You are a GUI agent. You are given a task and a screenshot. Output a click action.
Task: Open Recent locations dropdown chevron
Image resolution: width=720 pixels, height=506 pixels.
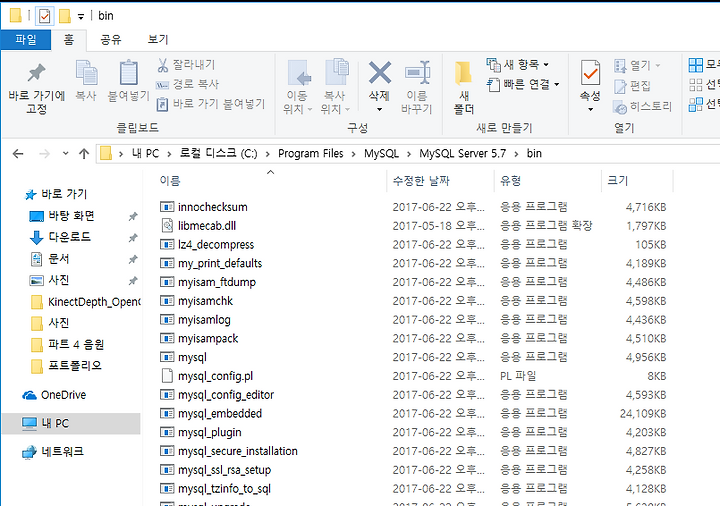pos(65,153)
